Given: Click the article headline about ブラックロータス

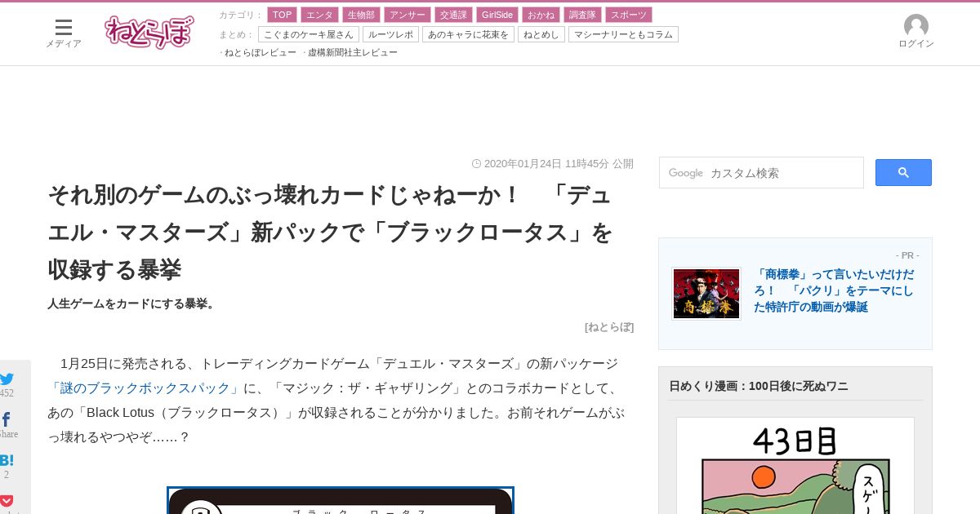Looking at the screenshot, I should (330, 232).
